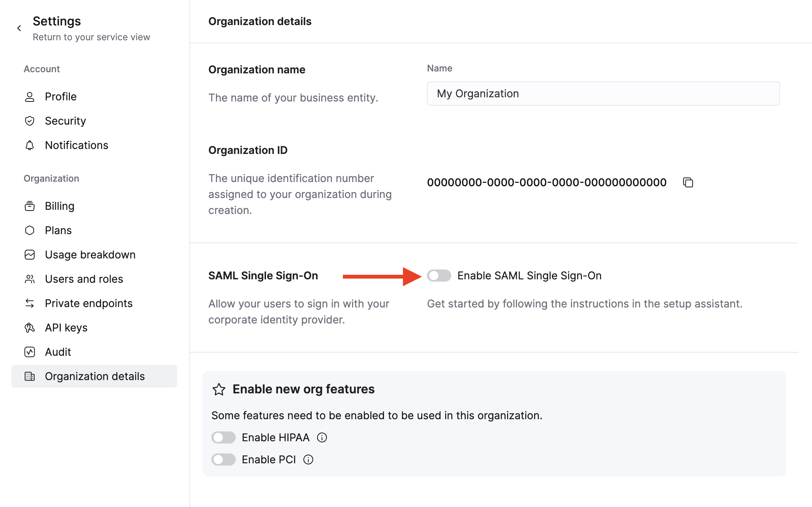The width and height of the screenshot is (812, 507).
Task: Enable the HIPAA toggle
Action: (x=224, y=437)
